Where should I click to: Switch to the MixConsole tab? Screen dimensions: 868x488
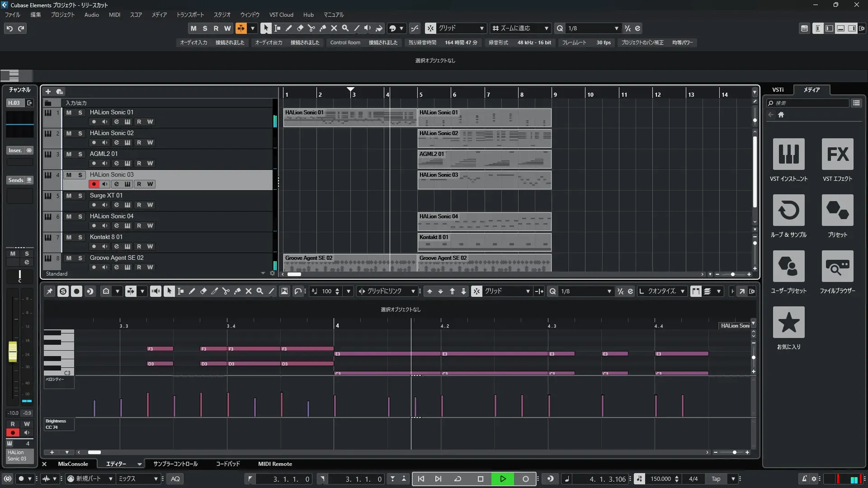click(73, 464)
